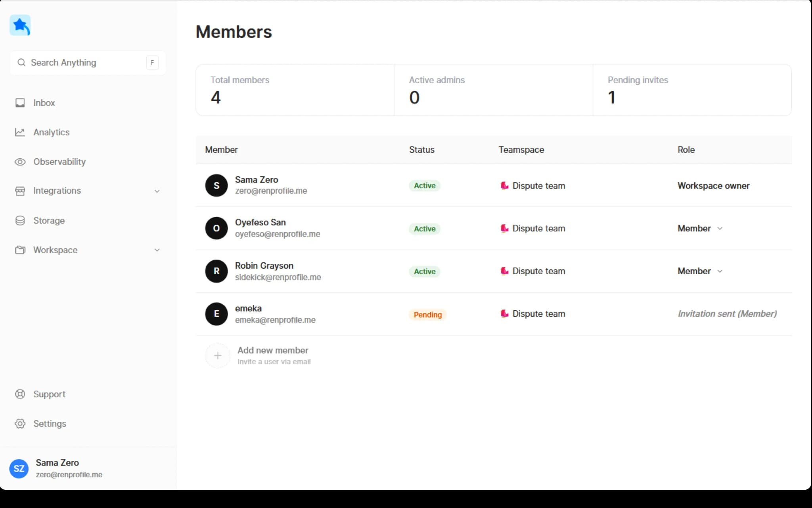Open Oyefeso San's Member role dropdown

click(x=700, y=229)
